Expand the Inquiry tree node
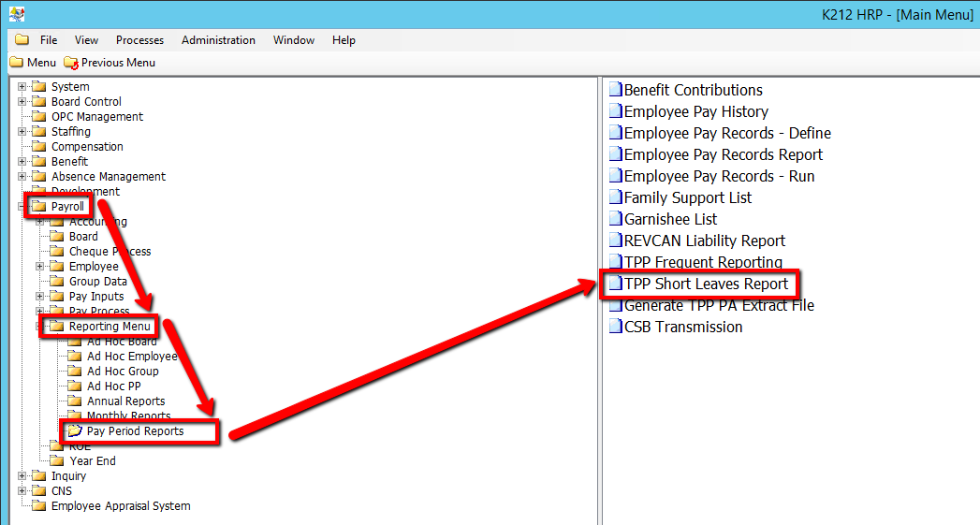Viewport: 980px width, 525px height. (22, 476)
